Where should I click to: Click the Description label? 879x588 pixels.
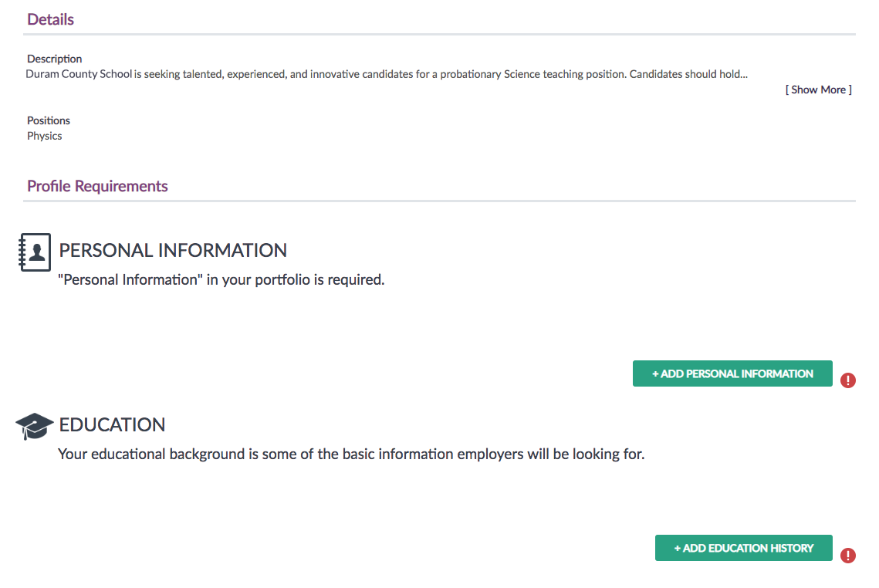coord(54,59)
